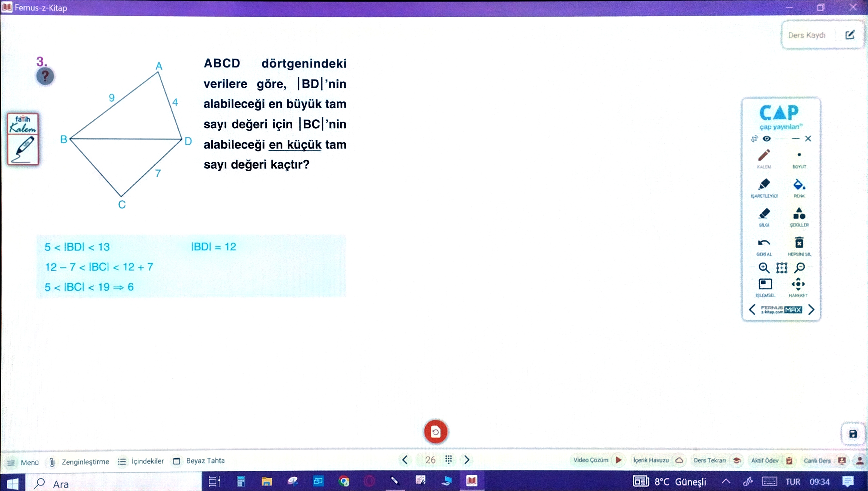This screenshot has width=868, height=491.
Task: Open the page grid selector
Action: pos(449,460)
